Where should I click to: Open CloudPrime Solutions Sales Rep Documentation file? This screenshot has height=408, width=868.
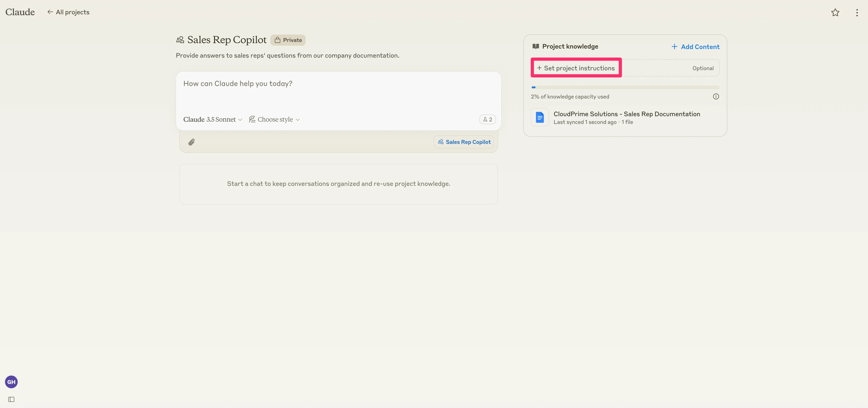pos(627,114)
